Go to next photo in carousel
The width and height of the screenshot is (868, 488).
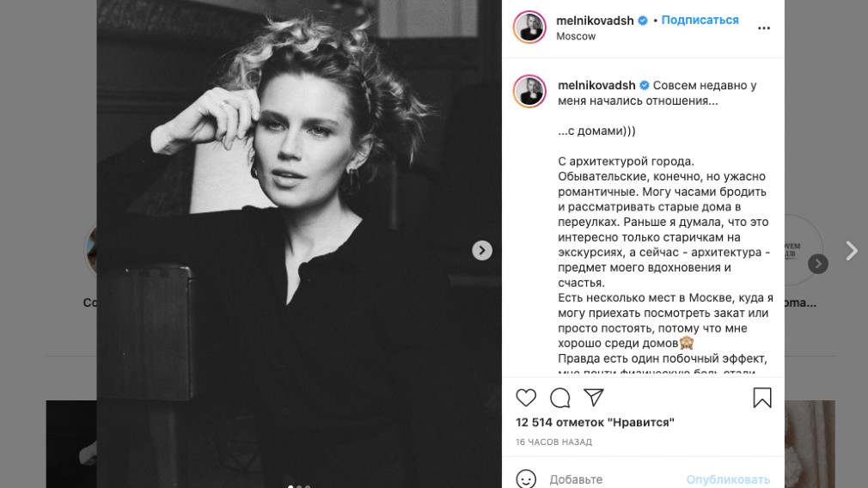482,250
